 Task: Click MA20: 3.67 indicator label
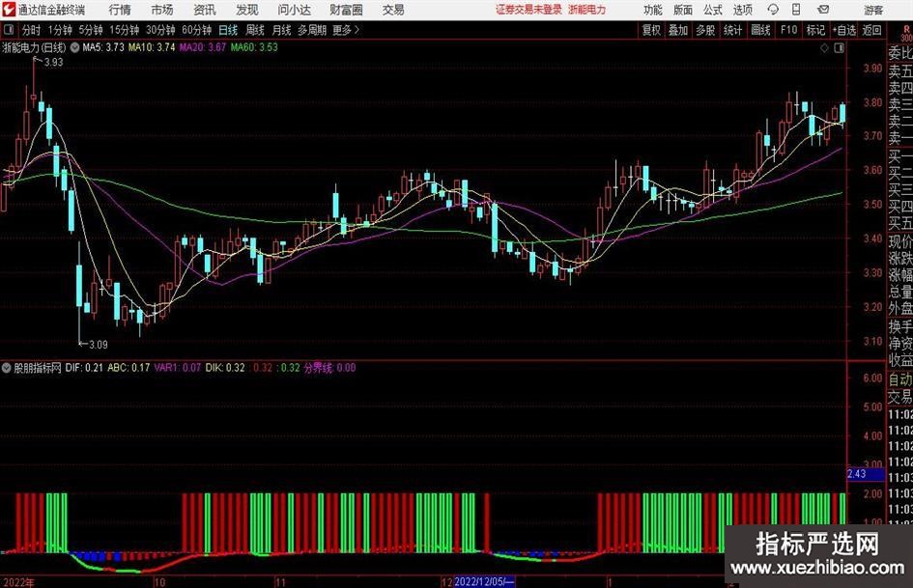tap(202, 47)
